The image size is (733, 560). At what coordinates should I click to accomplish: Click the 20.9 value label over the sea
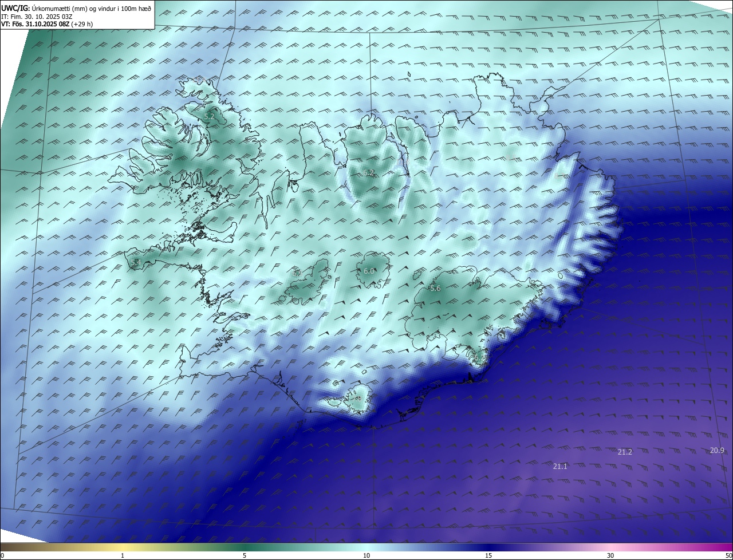click(x=718, y=450)
